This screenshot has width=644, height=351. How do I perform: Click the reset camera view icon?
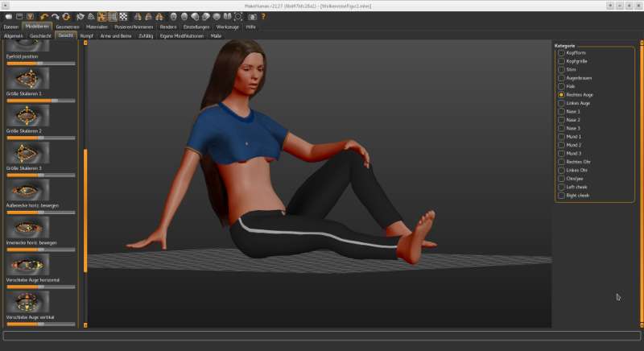238,16
